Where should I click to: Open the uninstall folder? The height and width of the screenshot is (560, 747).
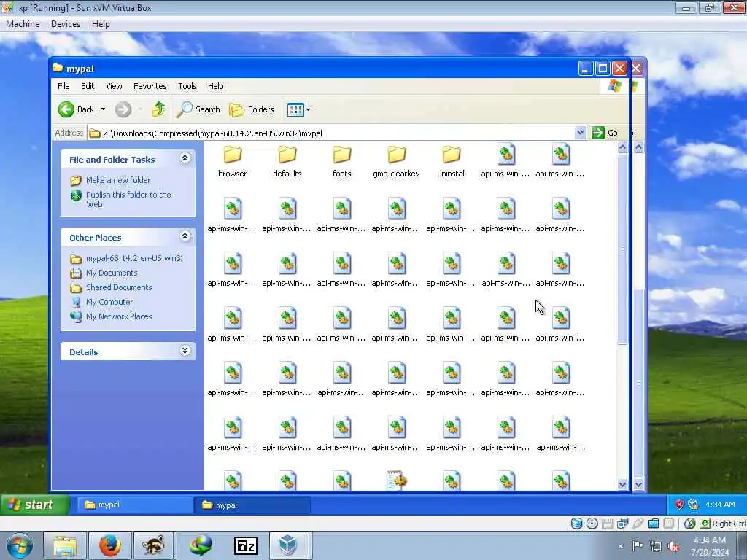click(451, 162)
